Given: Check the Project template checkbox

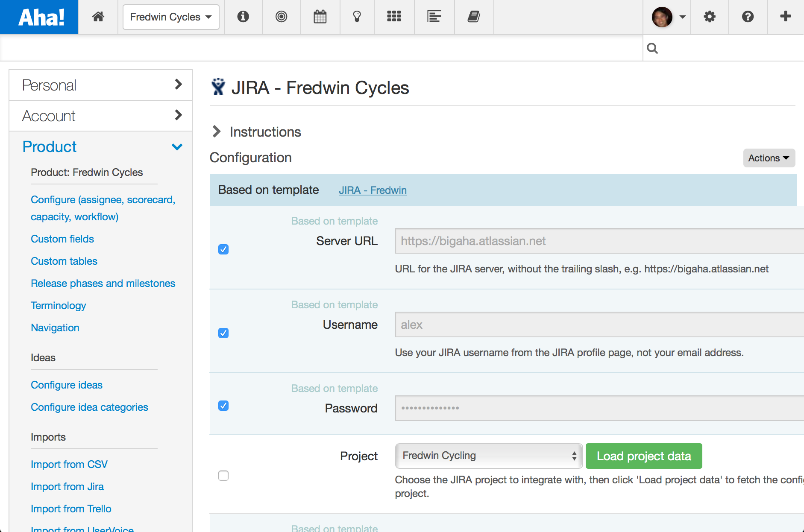Looking at the screenshot, I should [223, 476].
